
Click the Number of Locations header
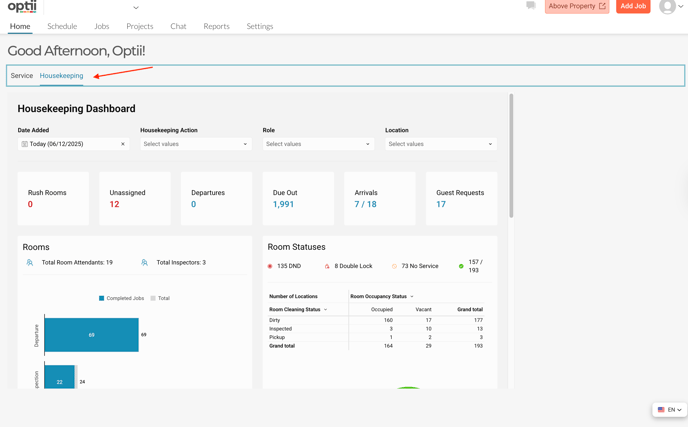[x=294, y=297]
